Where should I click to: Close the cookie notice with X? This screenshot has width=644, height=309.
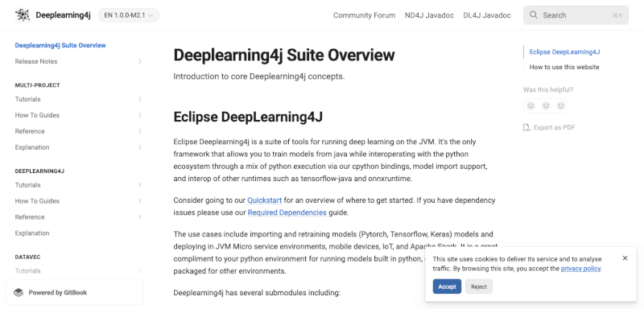pyautogui.click(x=625, y=258)
